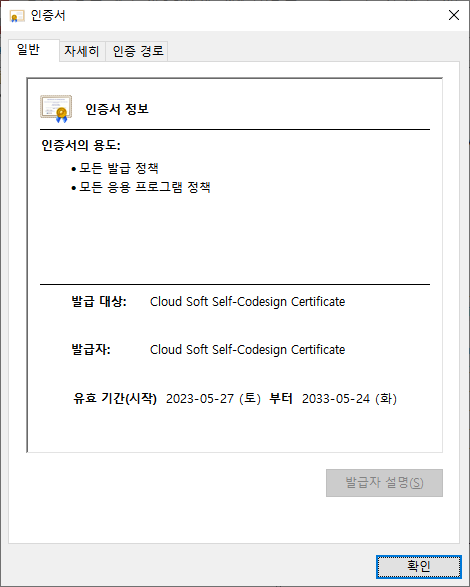
Task: Click the 발급자: label
Action: (91, 349)
